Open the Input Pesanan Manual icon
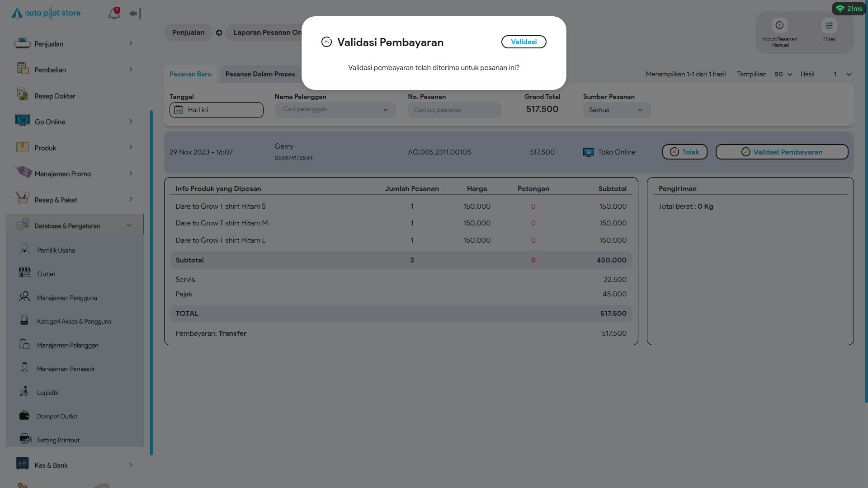Viewport: 868px width, 488px height. coord(779,26)
